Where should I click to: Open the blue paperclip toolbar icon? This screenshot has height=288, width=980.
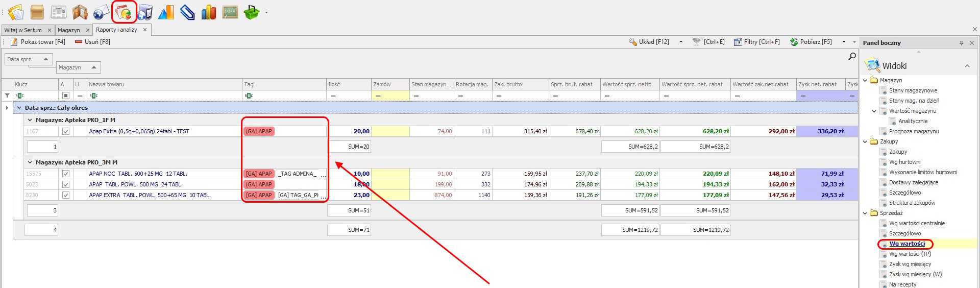(x=187, y=12)
